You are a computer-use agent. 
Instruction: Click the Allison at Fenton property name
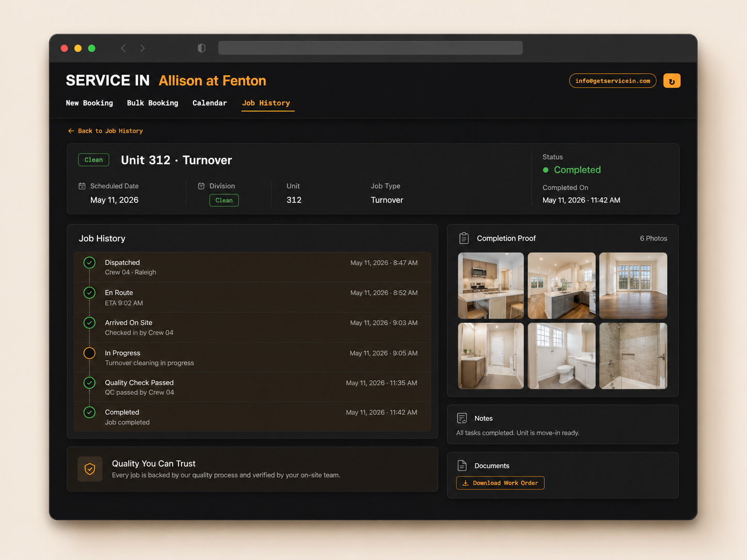coord(213,81)
